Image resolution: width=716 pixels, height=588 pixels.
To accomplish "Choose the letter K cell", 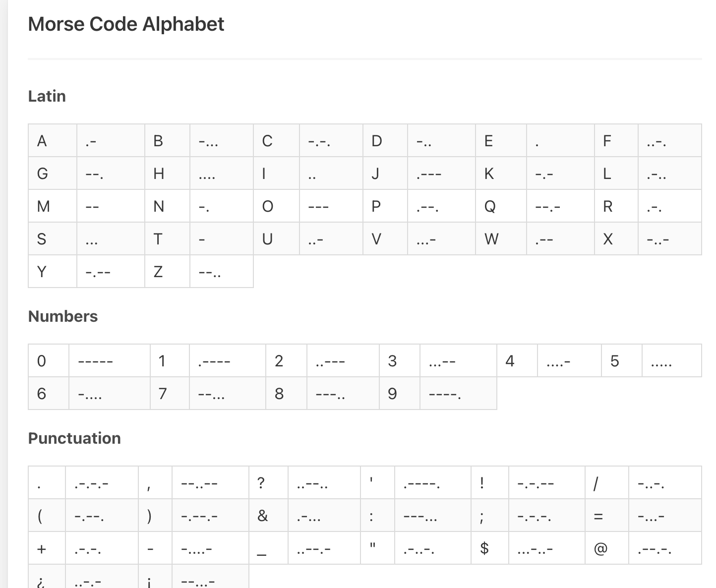I will click(x=501, y=174).
